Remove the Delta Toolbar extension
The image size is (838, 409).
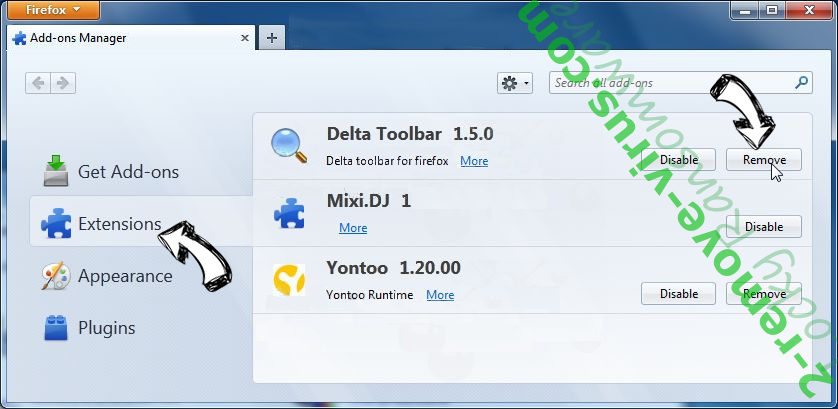764,160
